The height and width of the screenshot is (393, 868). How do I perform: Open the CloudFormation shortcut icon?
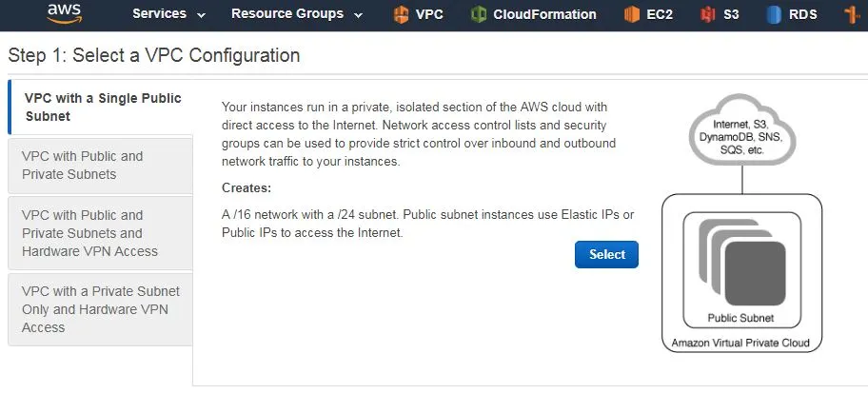479,14
